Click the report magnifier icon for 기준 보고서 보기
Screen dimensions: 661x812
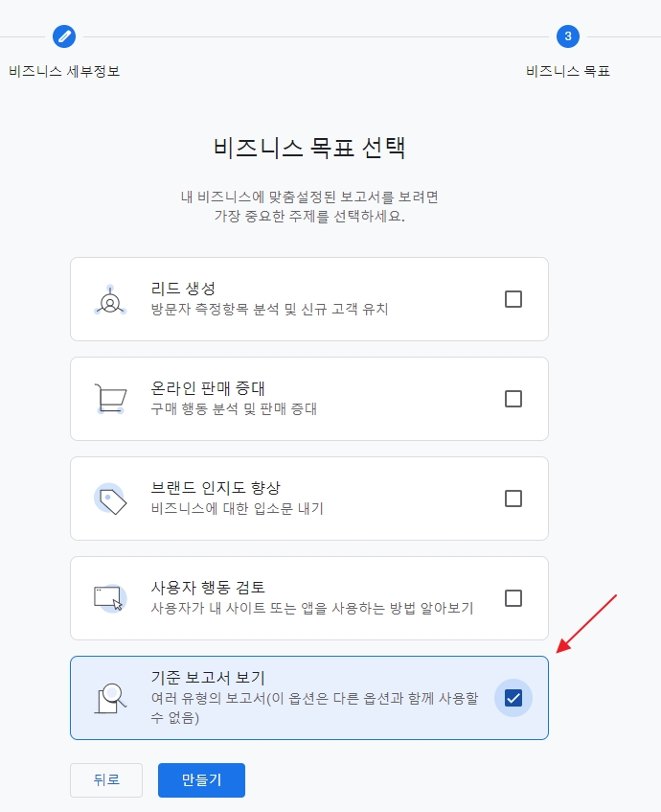tap(110, 698)
